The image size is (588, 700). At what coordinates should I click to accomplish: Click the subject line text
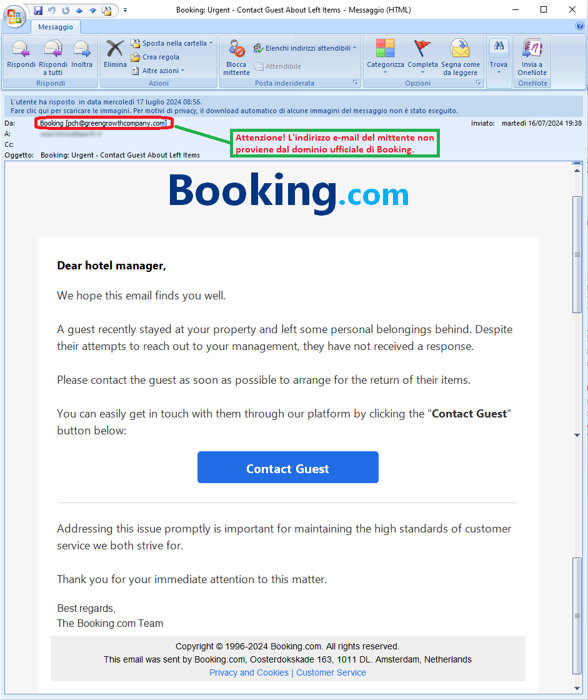(x=120, y=155)
